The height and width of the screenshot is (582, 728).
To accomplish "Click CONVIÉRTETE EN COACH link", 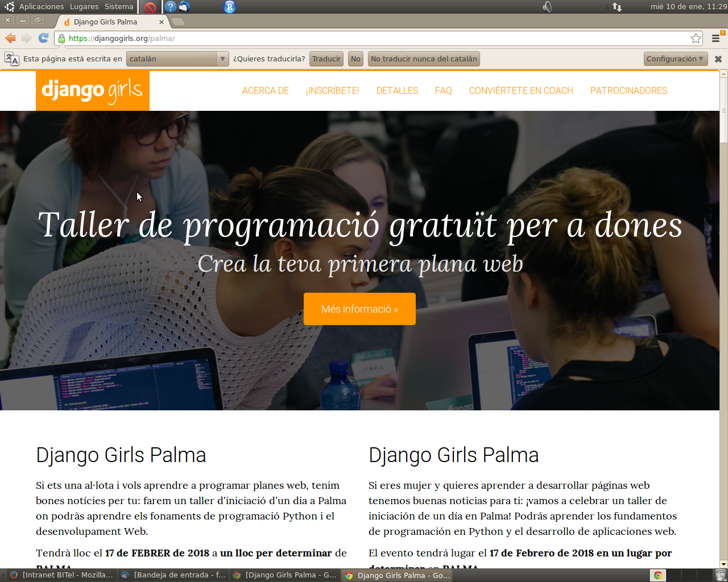I will pos(521,90).
